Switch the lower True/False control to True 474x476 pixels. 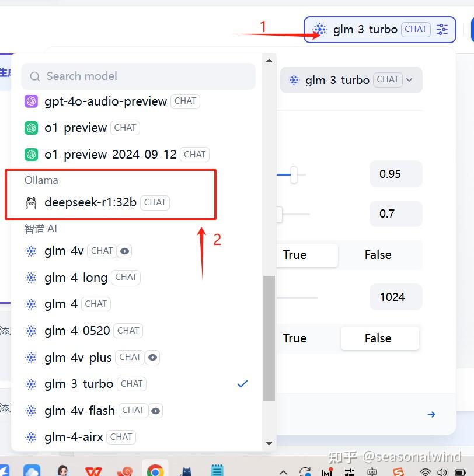coord(295,338)
